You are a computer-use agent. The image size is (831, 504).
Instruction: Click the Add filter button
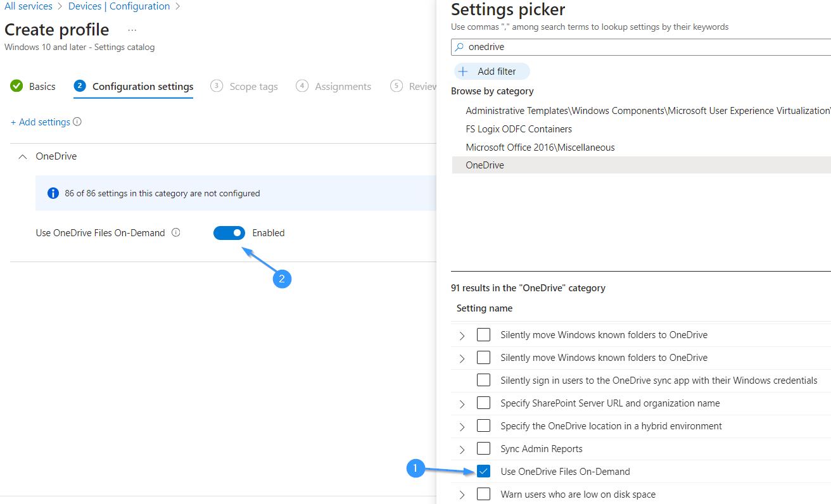[x=492, y=72]
